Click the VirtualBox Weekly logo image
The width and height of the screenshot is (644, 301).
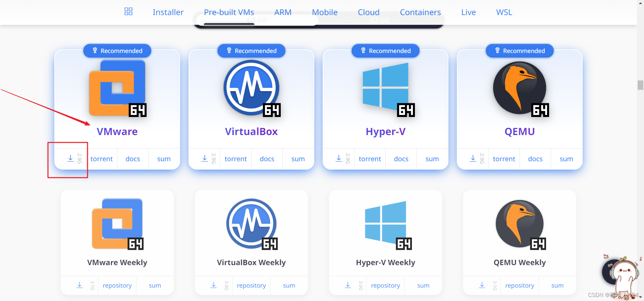[252, 224]
